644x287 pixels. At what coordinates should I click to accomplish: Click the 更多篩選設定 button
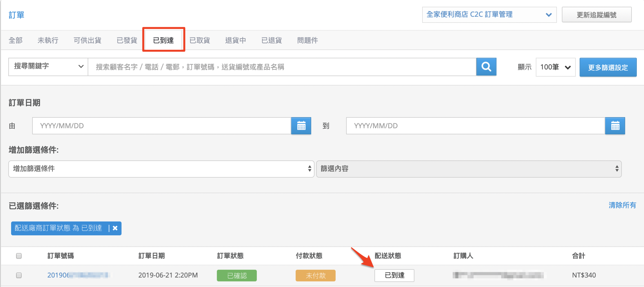click(x=608, y=67)
